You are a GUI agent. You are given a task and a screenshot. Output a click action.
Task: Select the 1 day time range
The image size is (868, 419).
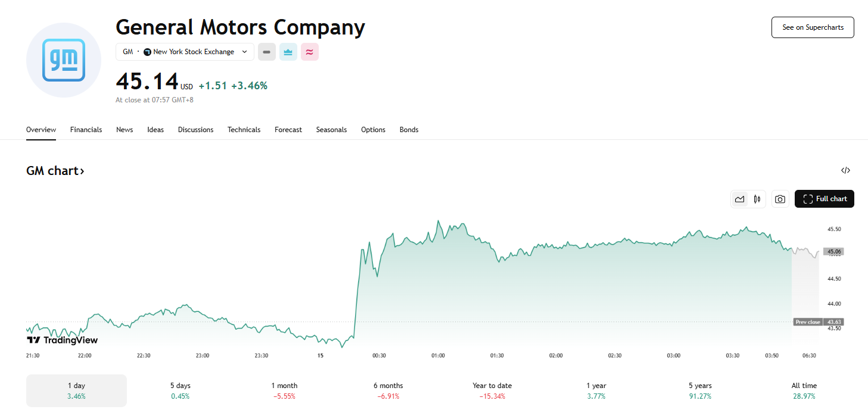76,390
